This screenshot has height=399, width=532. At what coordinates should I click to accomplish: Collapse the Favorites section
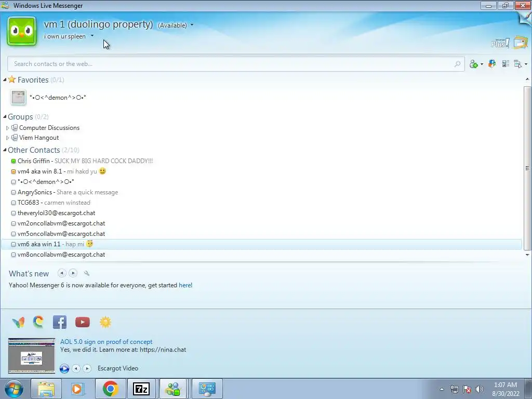[5, 79]
